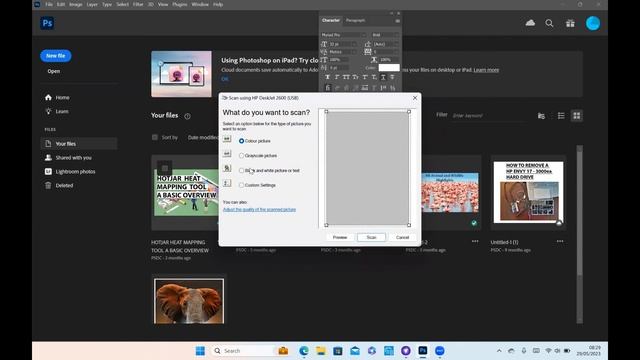Click the Custom Settings scan icon

pos(227,183)
